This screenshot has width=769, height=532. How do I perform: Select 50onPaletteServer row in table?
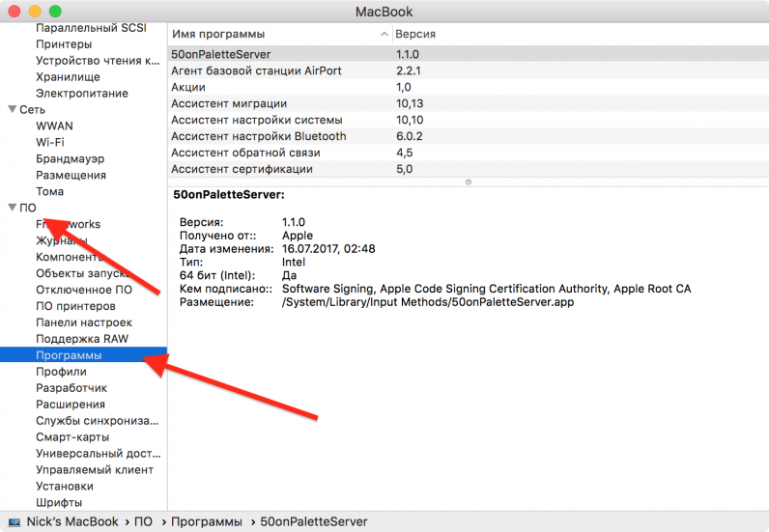click(x=469, y=54)
